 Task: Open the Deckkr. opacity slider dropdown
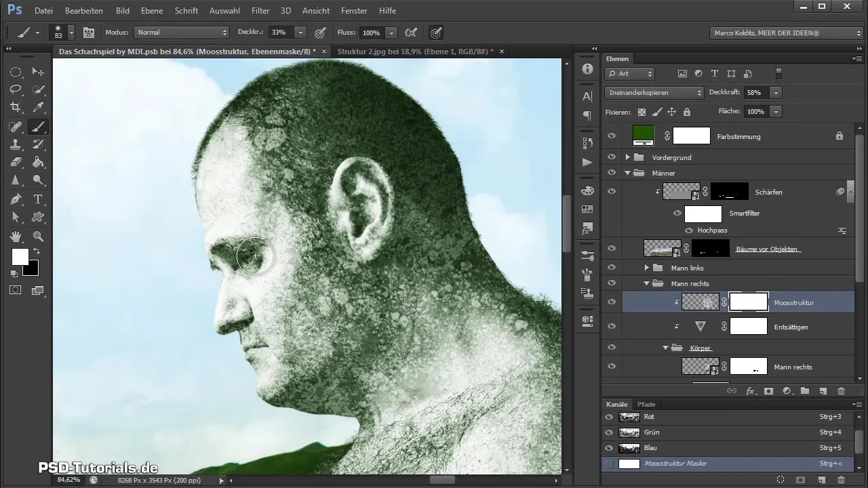[300, 32]
